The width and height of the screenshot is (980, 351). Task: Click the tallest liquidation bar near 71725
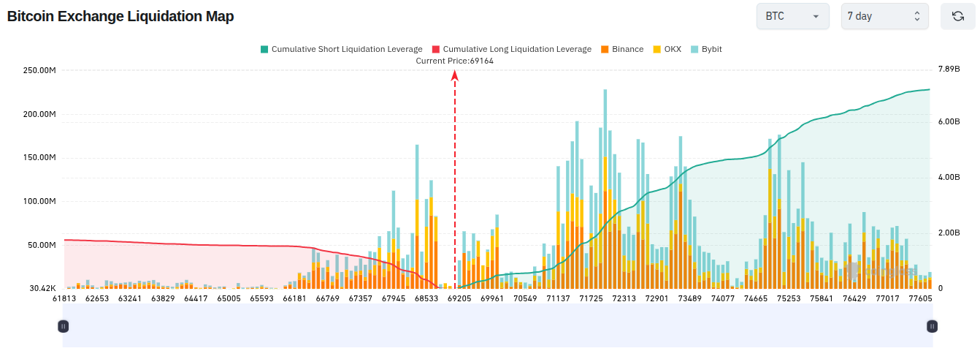(x=605, y=189)
